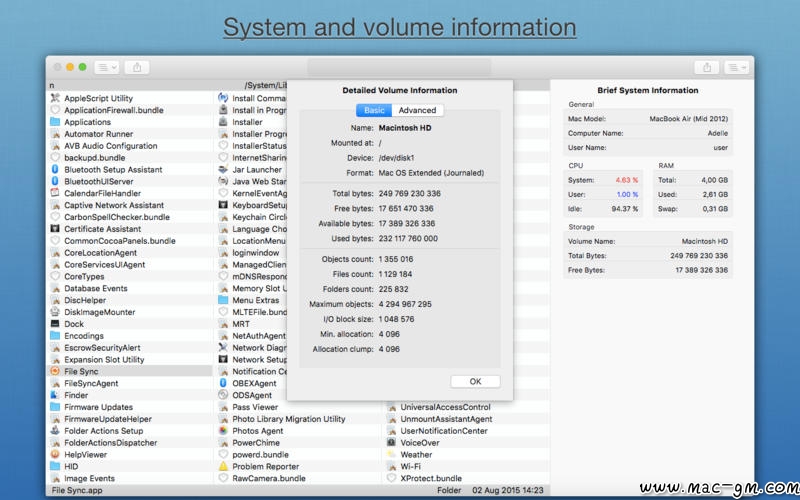Click the CalendarFileHandler icon
This screenshot has width=800, height=500.
55,193
